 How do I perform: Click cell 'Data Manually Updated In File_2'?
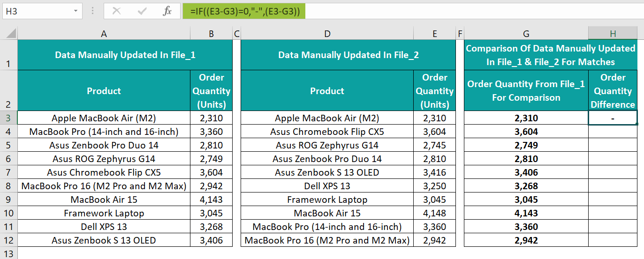point(349,55)
